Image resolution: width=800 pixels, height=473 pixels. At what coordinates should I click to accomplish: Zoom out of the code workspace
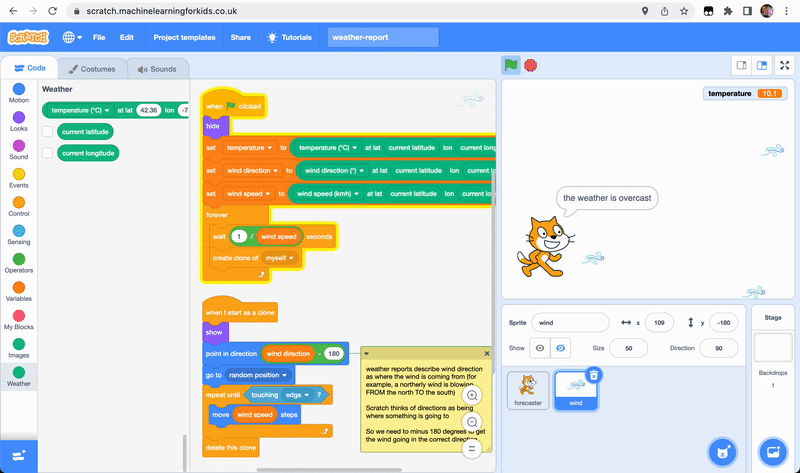473,422
